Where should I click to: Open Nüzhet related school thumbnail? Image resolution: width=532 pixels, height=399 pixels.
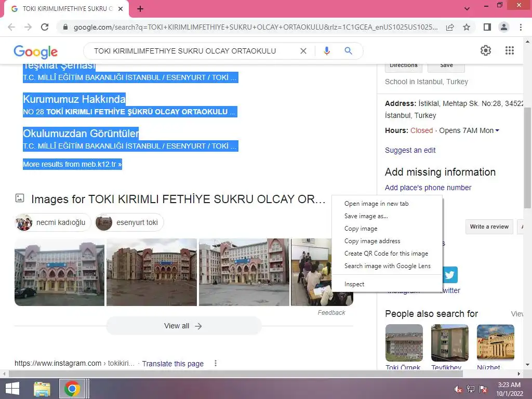[495, 343]
